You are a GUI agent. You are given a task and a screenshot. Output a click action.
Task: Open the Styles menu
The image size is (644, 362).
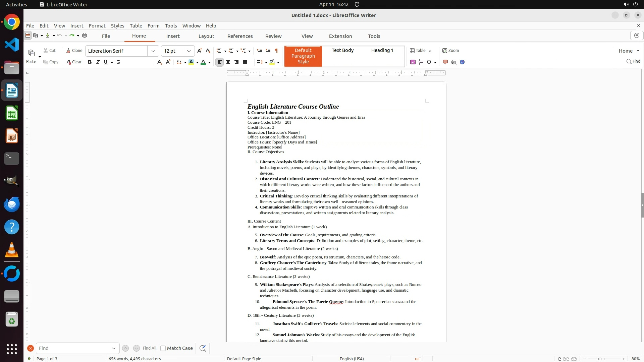[x=117, y=26]
